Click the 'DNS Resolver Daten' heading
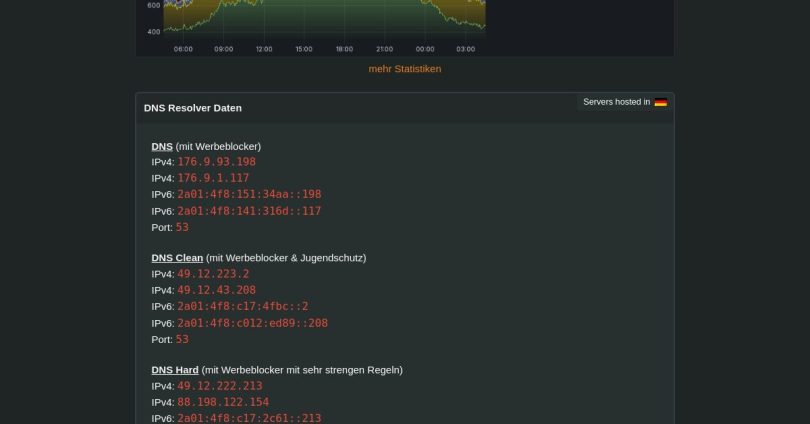 (193, 108)
